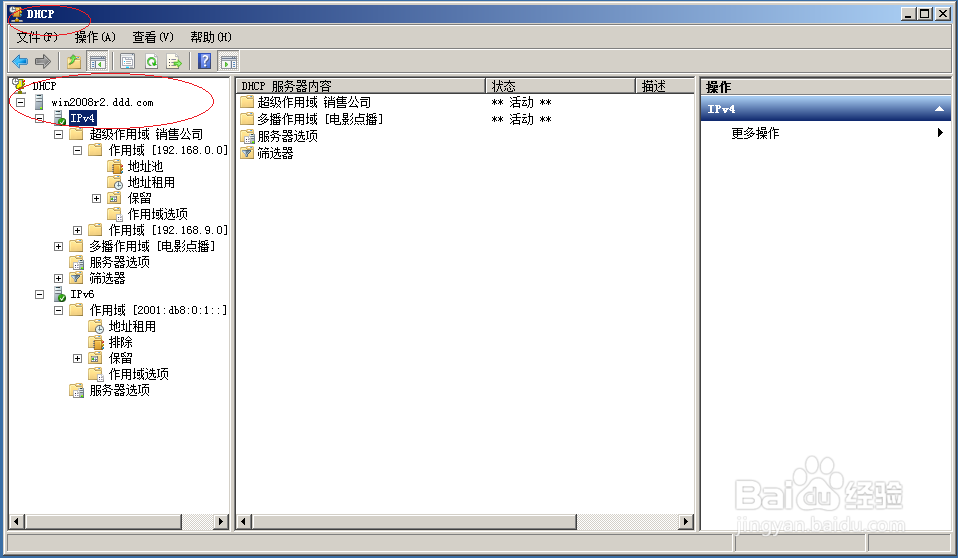Open the 帮助(H) menu
The image size is (958, 558).
click(x=211, y=37)
